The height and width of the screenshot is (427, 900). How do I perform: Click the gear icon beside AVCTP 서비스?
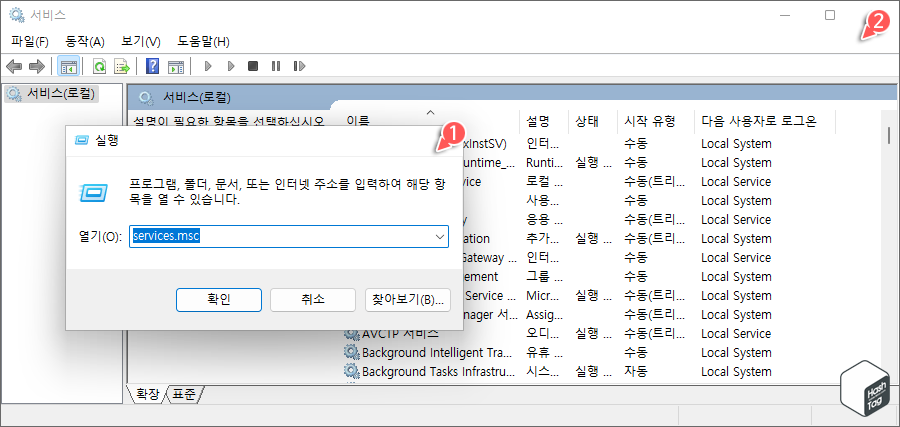[351, 333]
